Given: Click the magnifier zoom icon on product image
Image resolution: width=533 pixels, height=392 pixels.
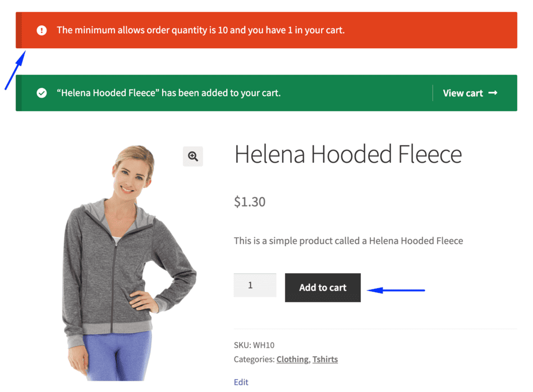Looking at the screenshot, I should 193,156.
